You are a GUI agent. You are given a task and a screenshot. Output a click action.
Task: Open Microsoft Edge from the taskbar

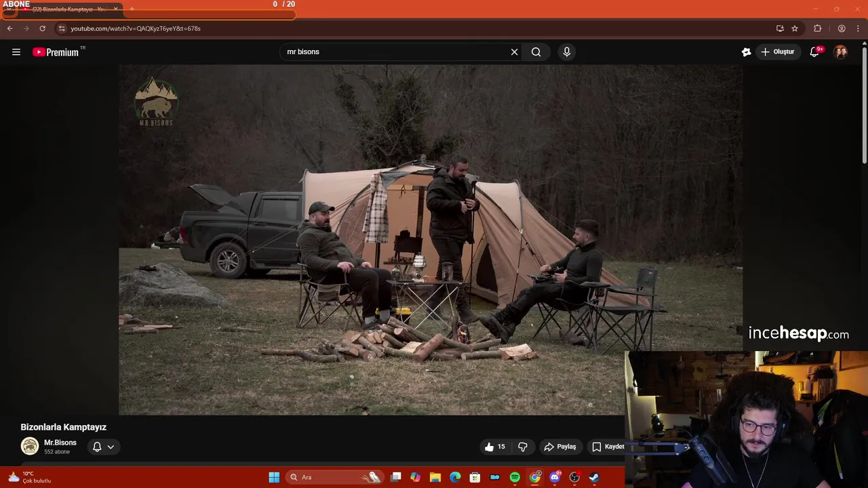pos(455,477)
